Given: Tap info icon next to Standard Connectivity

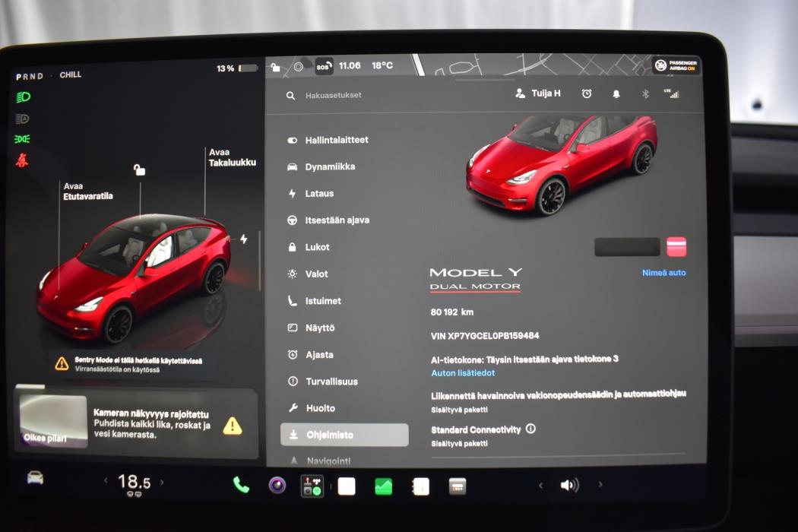Looking at the screenshot, I should pyautogui.click(x=530, y=429).
